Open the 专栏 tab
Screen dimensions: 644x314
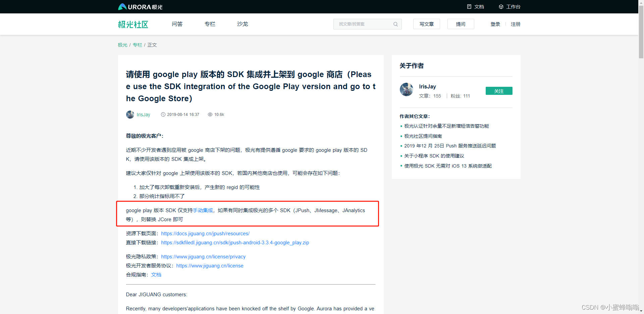click(x=210, y=24)
